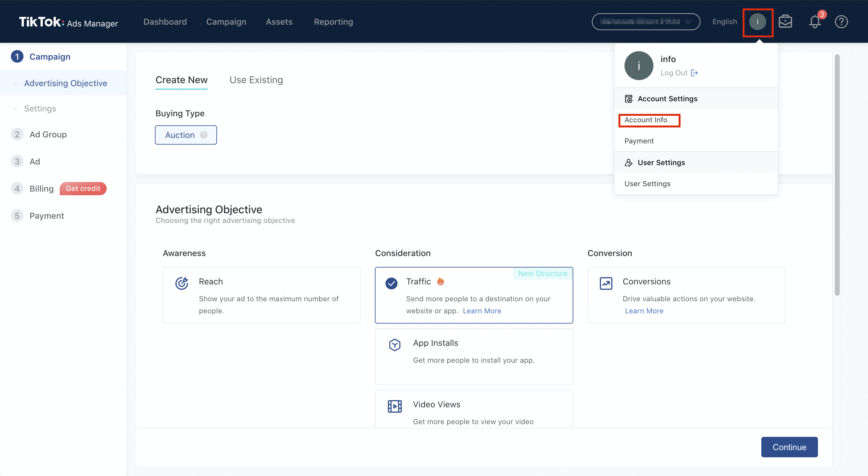Click Learn More under Traffic
The image size is (868, 476).
[482, 311]
